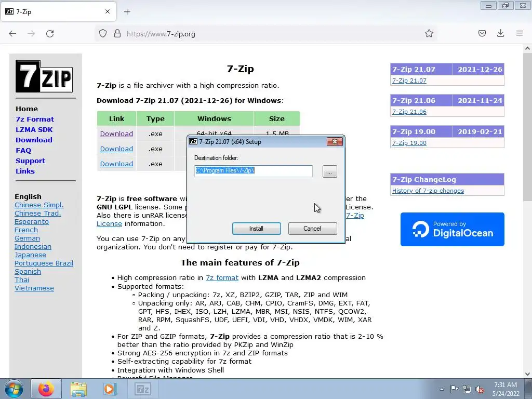Open the Windows Start menu
532x399 pixels.
(x=14, y=389)
